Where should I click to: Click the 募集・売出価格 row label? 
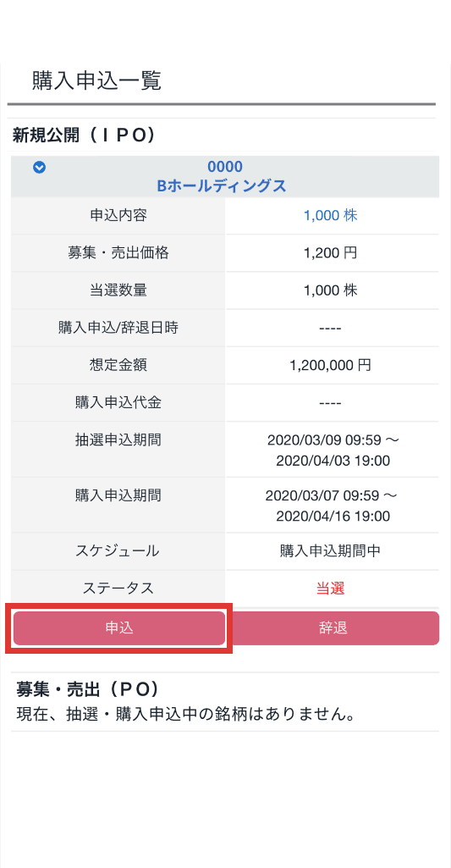[x=118, y=253]
